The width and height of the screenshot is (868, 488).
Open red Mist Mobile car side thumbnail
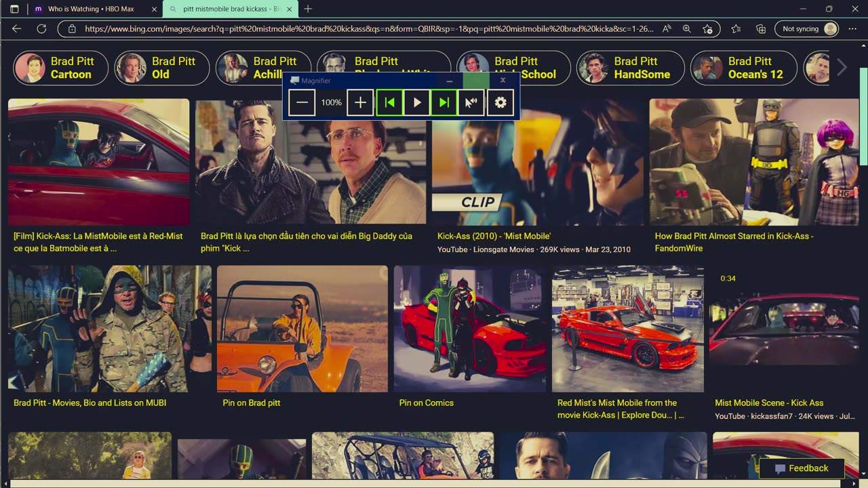click(x=99, y=161)
